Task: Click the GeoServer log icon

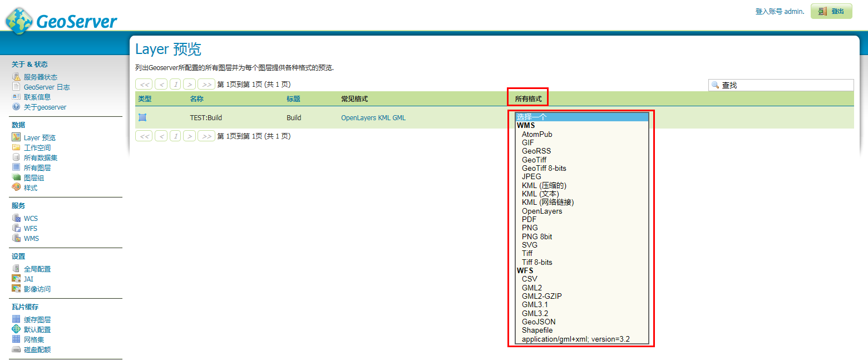Action: 16,87
